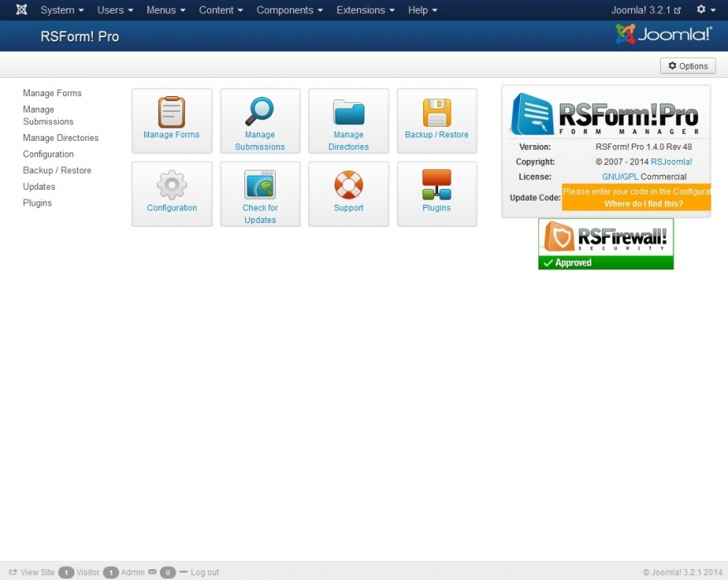
Task: Click the Joomla logo icon in top bar
Action: pyautogui.click(x=22, y=10)
